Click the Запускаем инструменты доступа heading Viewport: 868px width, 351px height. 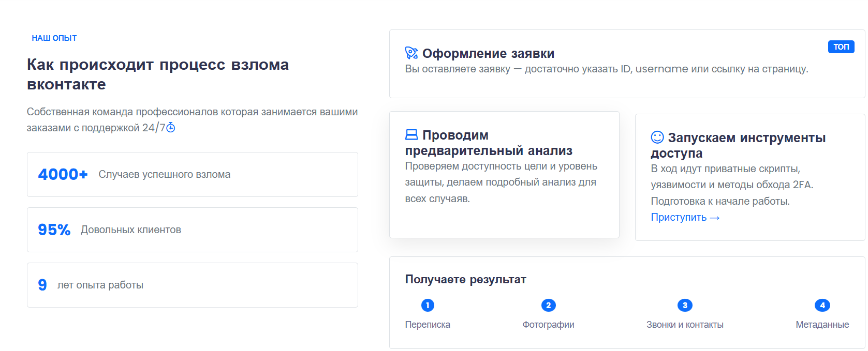pos(738,145)
